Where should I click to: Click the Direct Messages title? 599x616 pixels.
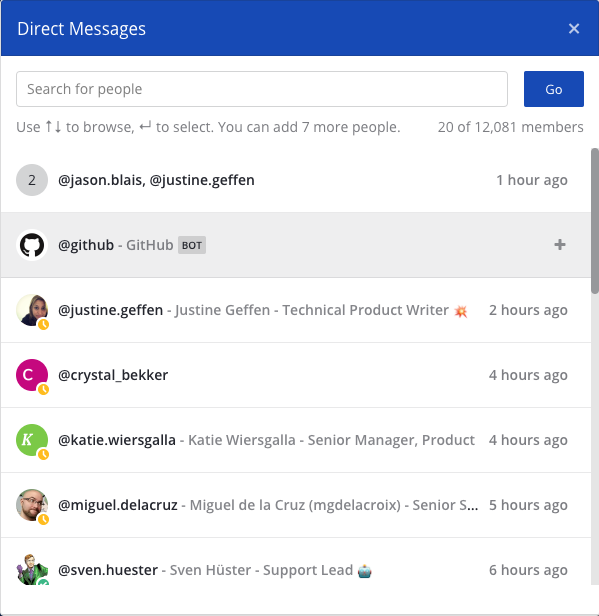tap(81, 29)
